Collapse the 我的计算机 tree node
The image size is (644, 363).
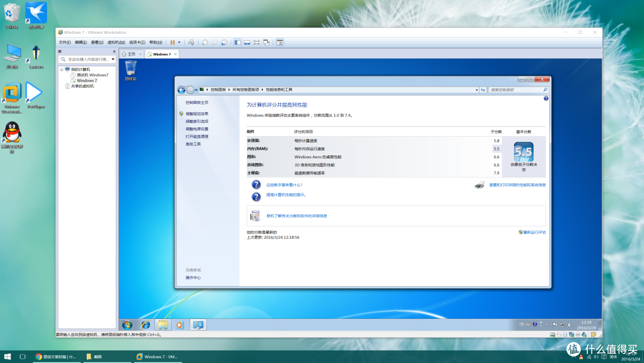tap(61, 69)
